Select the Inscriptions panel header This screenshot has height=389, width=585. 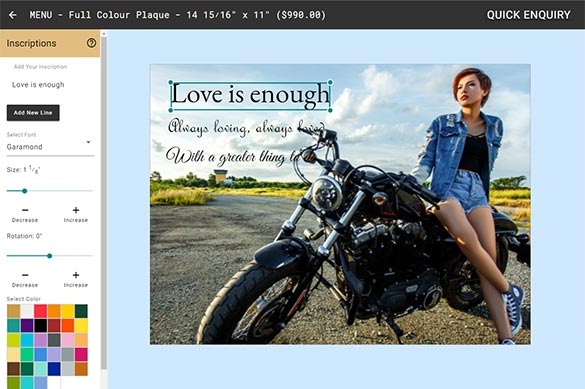(50, 43)
